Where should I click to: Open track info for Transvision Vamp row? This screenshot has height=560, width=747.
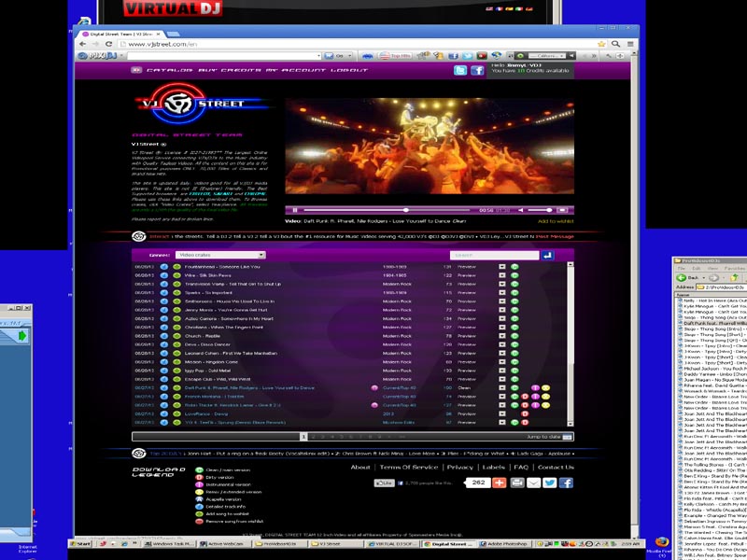pos(164,284)
